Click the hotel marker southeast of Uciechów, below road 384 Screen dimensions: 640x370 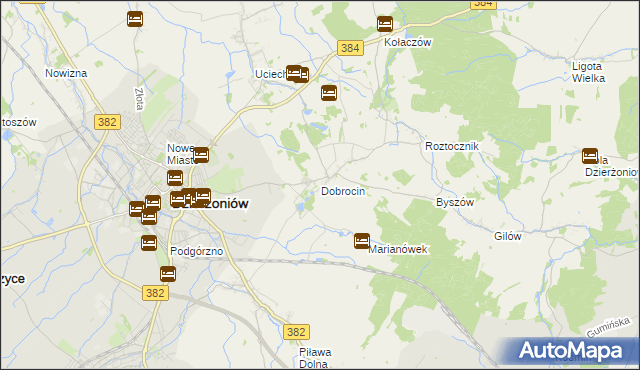point(329,93)
